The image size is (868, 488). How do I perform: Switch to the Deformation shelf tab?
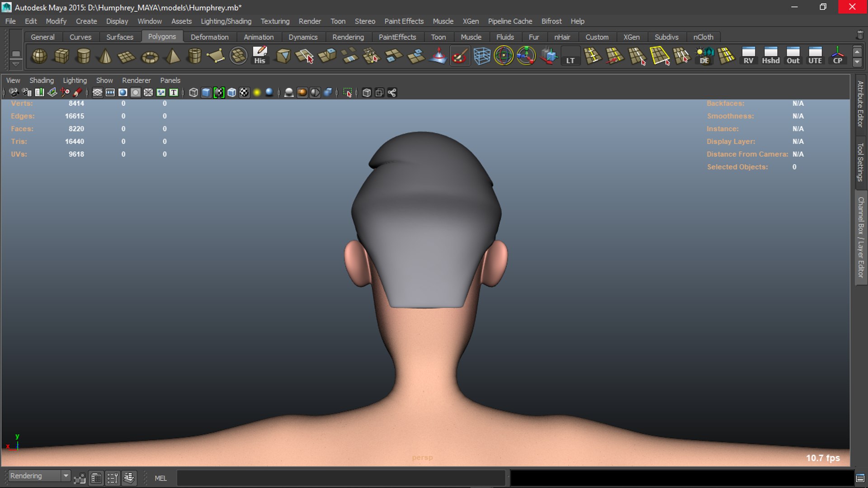click(x=209, y=37)
